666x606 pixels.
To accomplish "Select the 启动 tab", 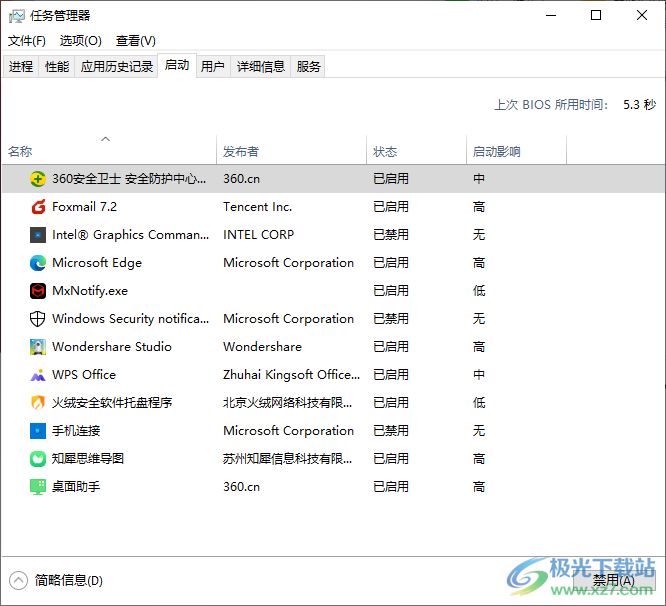I will point(177,65).
